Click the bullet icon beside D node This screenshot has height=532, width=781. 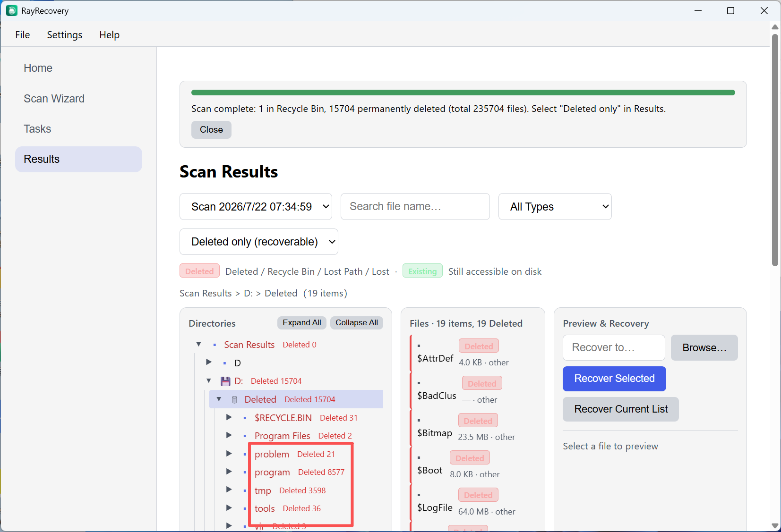(x=224, y=363)
